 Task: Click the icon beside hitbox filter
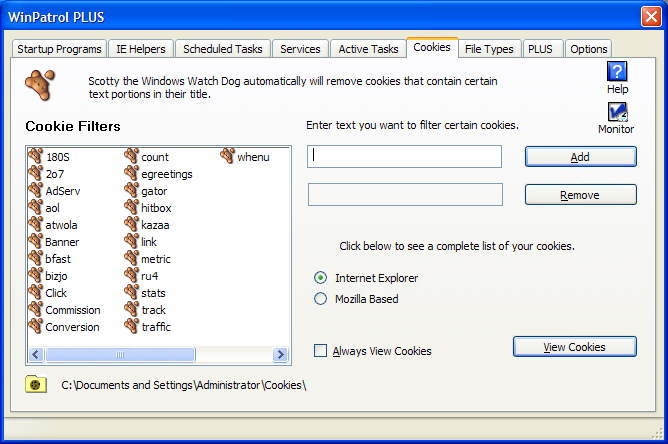[132, 207]
